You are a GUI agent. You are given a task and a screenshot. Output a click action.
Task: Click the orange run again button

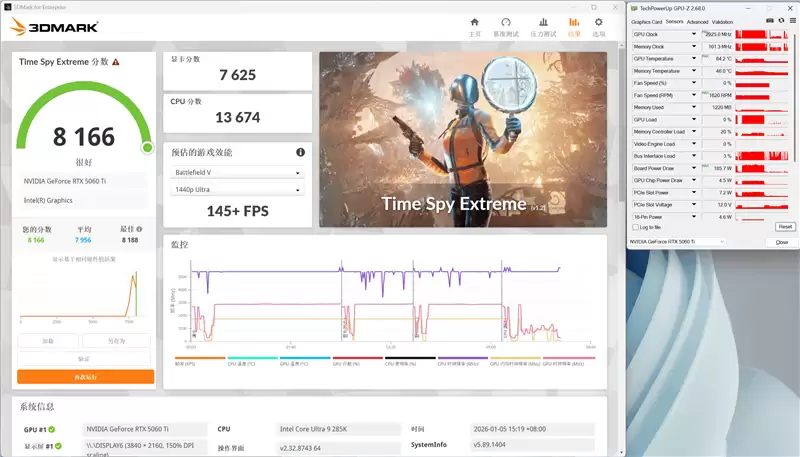pyautogui.click(x=86, y=377)
